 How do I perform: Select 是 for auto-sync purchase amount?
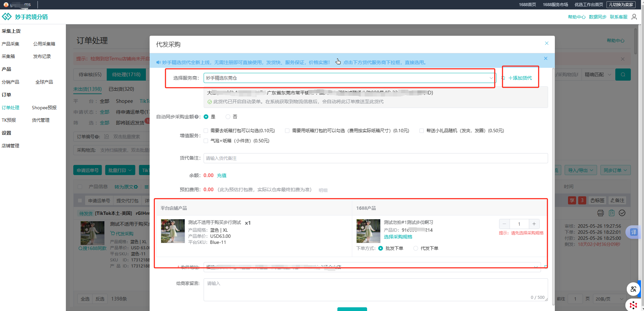click(x=206, y=117)
